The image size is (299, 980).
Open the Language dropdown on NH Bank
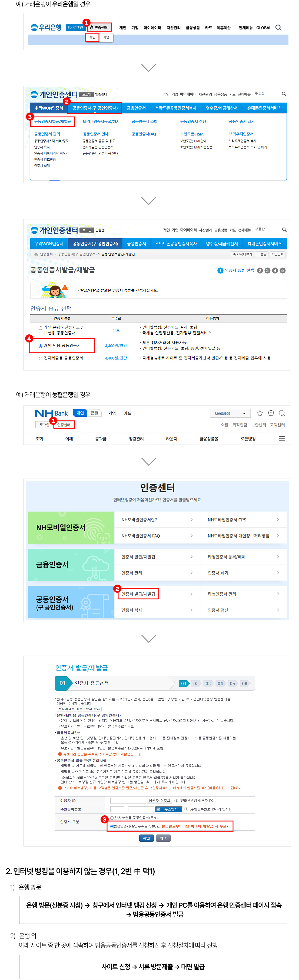(230, 413)
